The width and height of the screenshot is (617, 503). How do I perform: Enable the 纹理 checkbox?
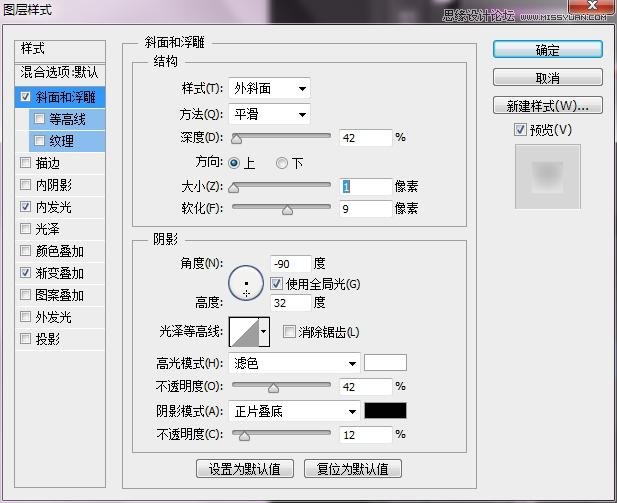click(39, 141)
